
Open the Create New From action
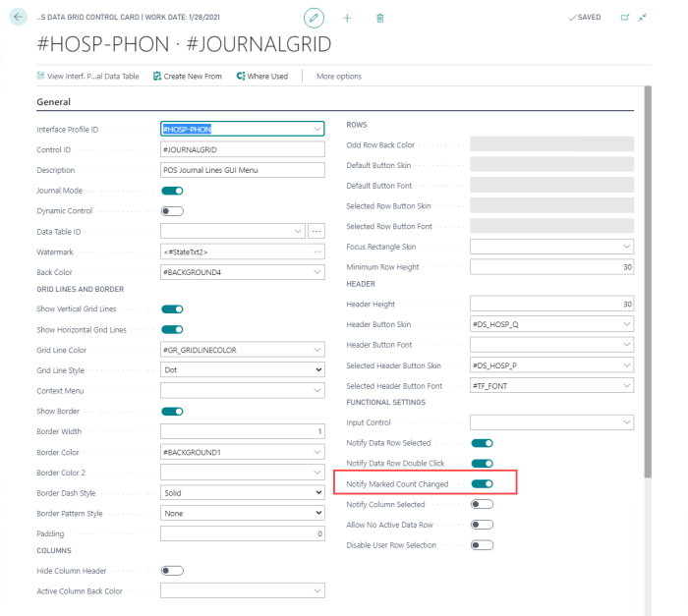[x=188, y=77]
